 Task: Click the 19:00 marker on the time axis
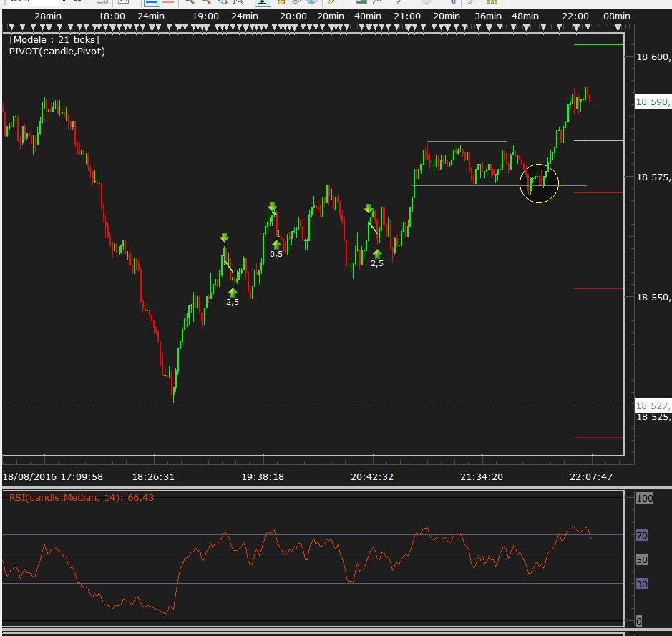[206, 16]
